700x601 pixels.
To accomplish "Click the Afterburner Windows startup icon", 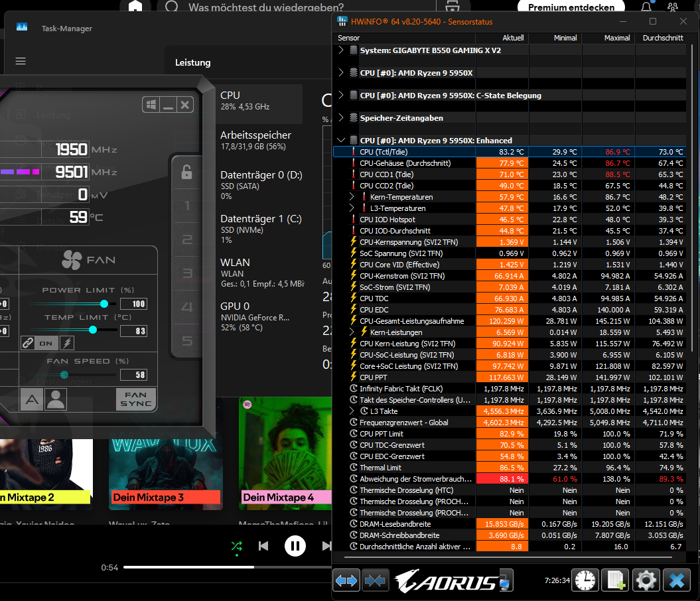I will pyautogui.click(x=151, y=105).
